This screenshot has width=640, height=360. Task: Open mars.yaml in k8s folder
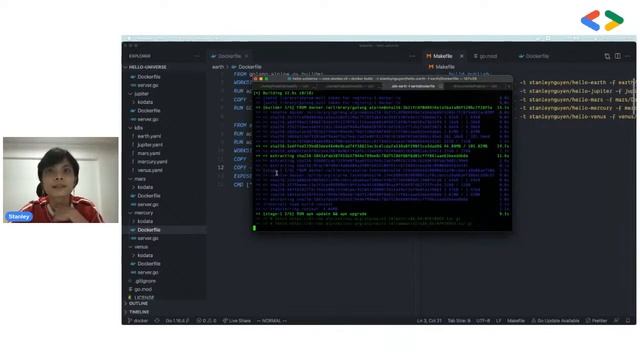tap(149, 153)
